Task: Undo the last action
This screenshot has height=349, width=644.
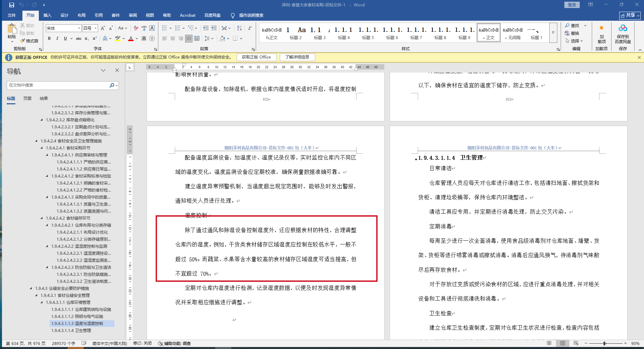Action: (21, 5)
